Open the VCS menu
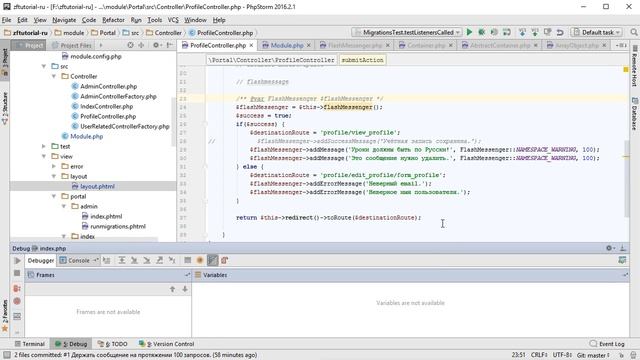This screenshot has height=360, width=640. tap(173, 20)
